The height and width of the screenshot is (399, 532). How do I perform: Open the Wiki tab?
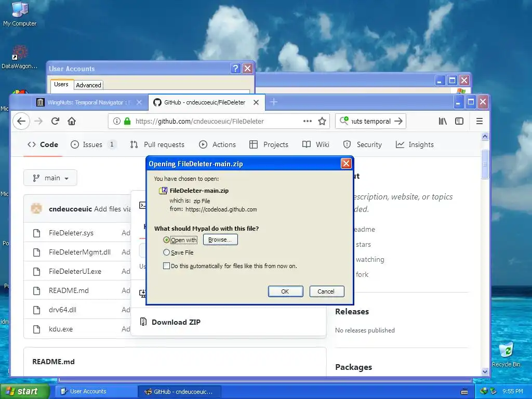(315, 144)
